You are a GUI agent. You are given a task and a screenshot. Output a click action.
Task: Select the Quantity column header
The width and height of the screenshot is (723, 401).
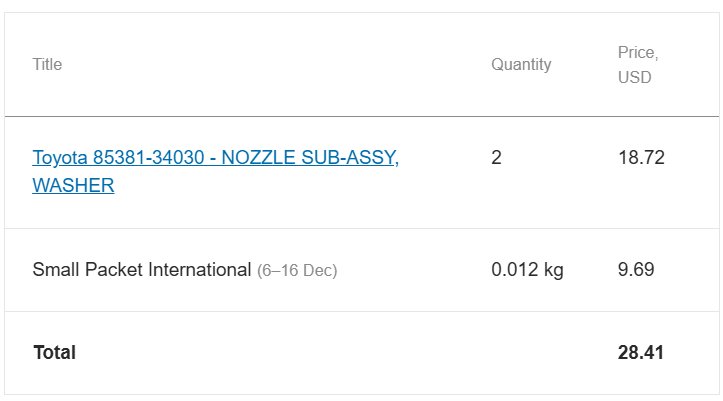[x=521, y=65]
